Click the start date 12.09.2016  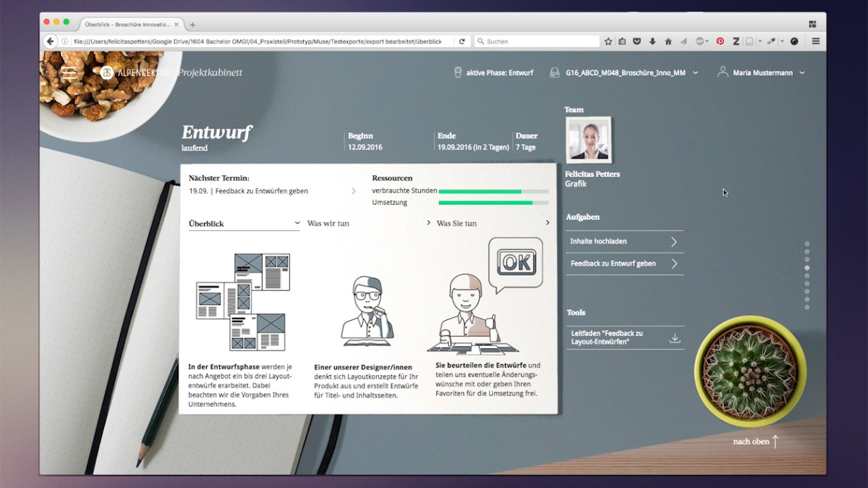pos(365,147)
